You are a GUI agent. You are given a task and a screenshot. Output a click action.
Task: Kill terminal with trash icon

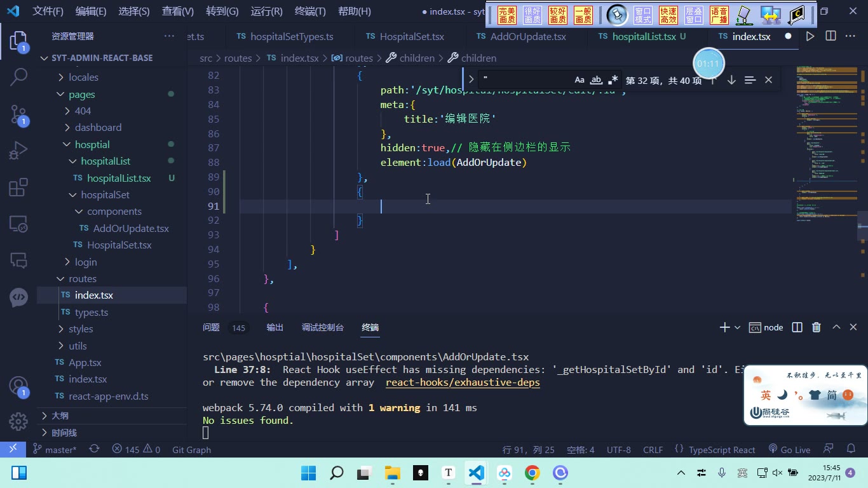click(817, 327)
